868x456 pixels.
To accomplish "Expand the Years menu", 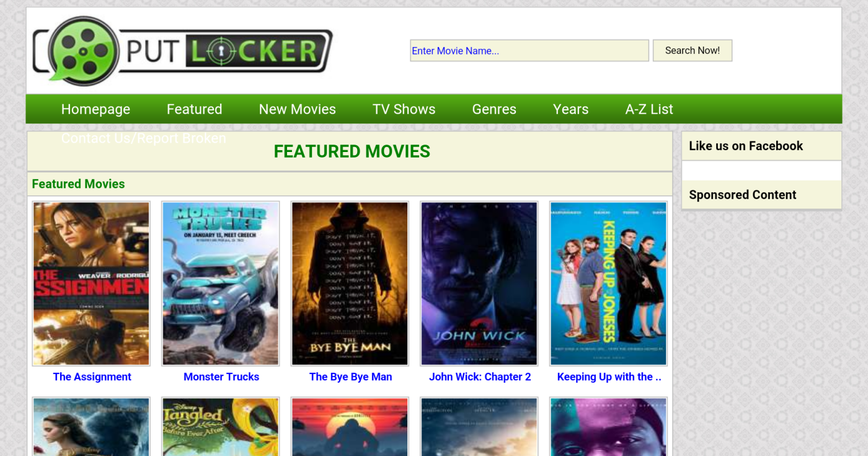I will pyautogui.click(x=570, y=109).
